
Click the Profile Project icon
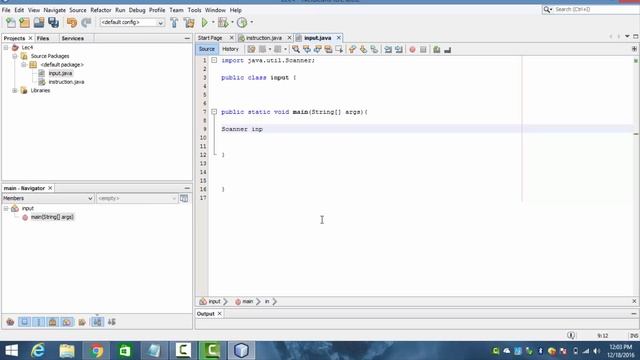tap(242, 22)
